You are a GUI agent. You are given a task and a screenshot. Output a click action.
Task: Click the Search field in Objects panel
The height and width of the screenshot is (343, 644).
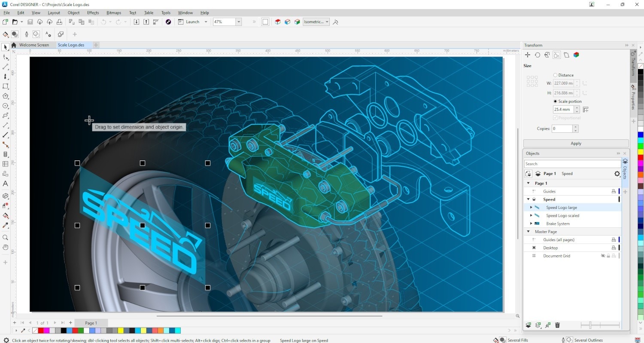(572, 164)
